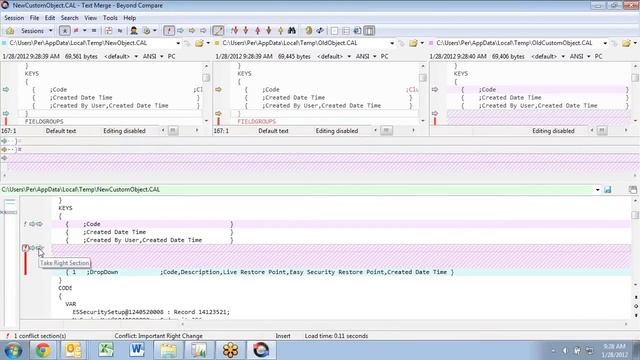Open the browse folder icon for left pane
Screen dimensions: 640x360
click(x=199, y=43)
